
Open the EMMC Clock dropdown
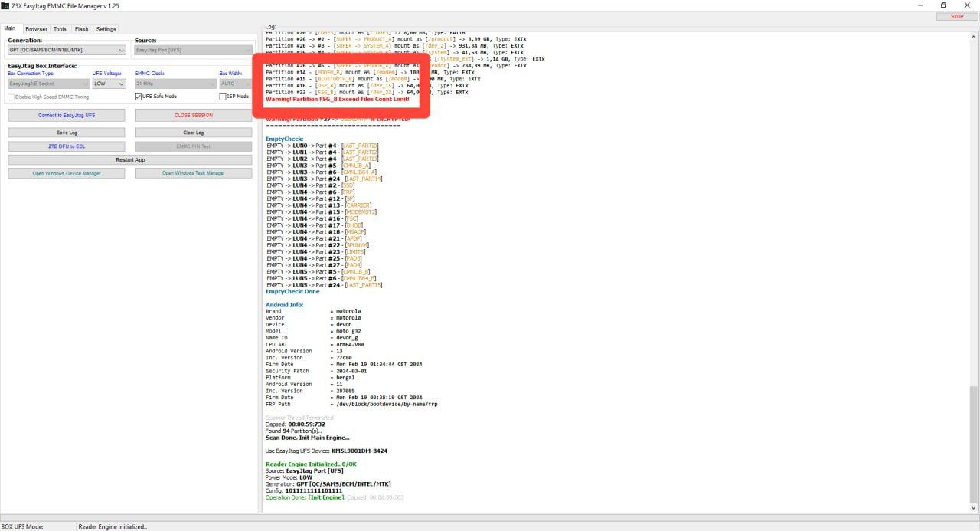pyautogui.click(x=175, y=84)
